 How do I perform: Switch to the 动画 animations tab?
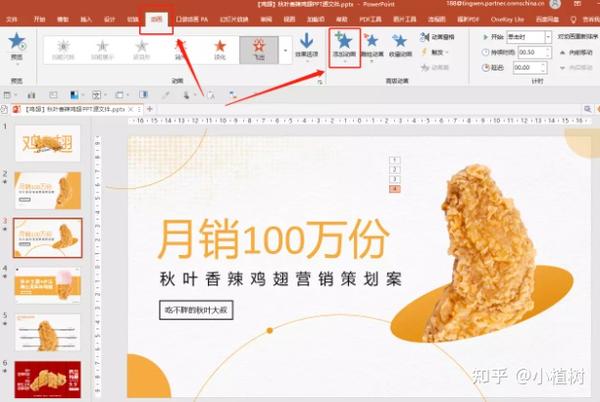pyautogui.click(x=156, y=19)
